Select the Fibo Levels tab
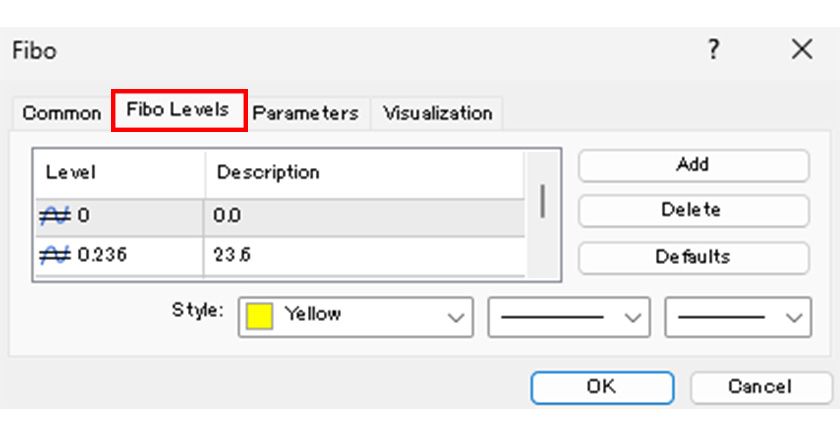 [179, 110]
